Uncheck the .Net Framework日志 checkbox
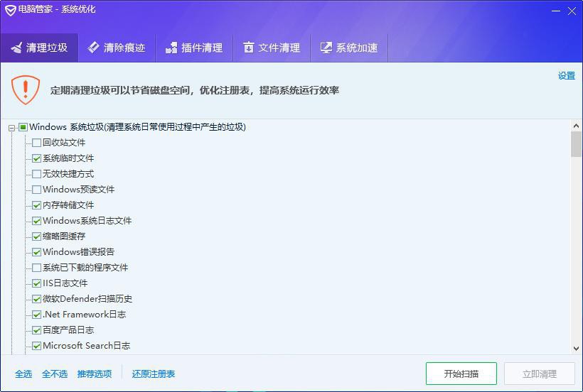583x392 pixels. click(36, 315)
